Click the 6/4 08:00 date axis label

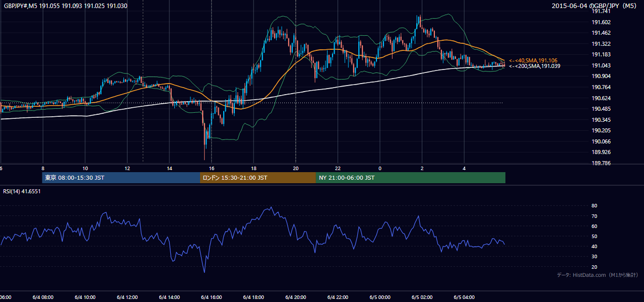[x=43, y=297]
